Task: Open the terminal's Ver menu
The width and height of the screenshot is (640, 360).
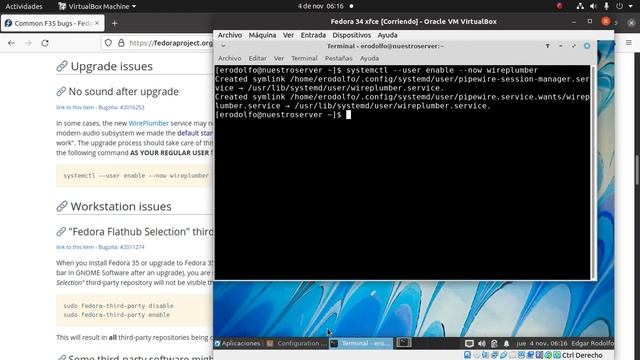Action: [279, 58]
